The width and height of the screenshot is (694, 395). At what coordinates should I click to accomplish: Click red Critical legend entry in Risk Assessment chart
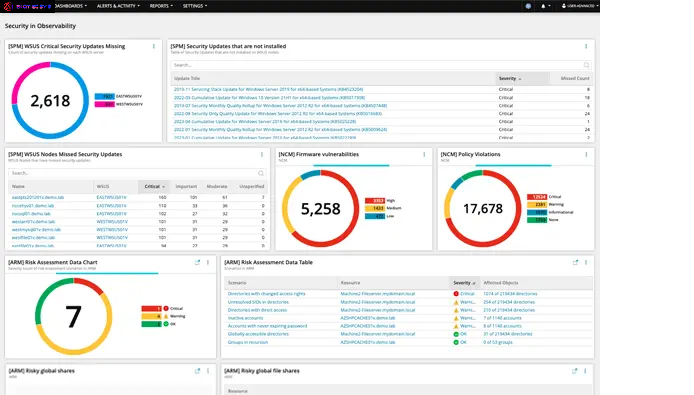click(x=162, y=308)
